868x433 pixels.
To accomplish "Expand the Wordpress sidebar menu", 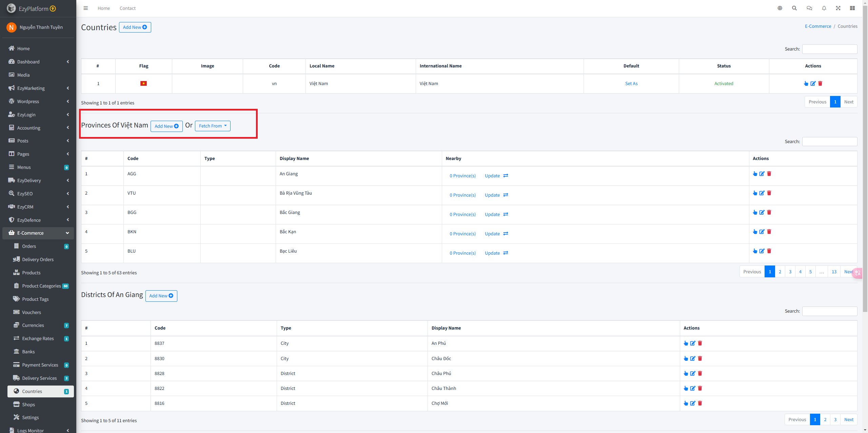I will click(38, 101).
